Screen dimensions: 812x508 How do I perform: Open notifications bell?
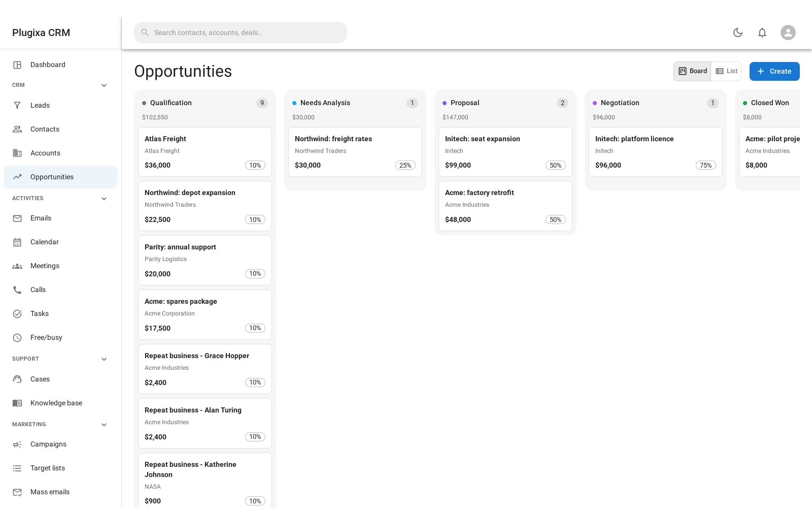(x=762, y=33)
